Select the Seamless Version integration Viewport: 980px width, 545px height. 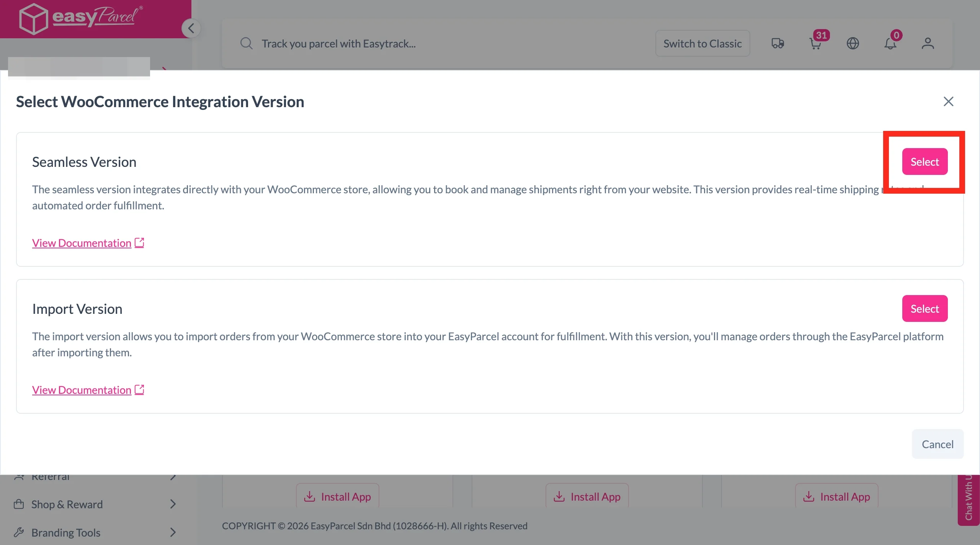tap(925, 162)
